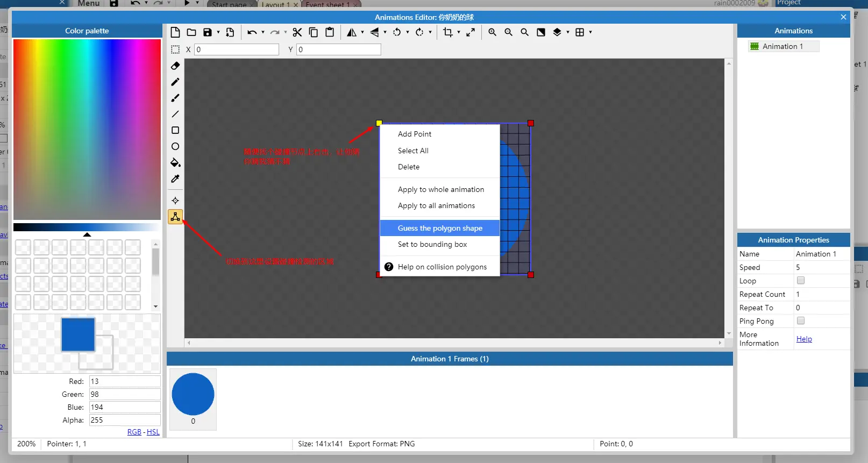Choose Guess the polygon shape
The image size is (868, 463).
(x=440, y=228)
